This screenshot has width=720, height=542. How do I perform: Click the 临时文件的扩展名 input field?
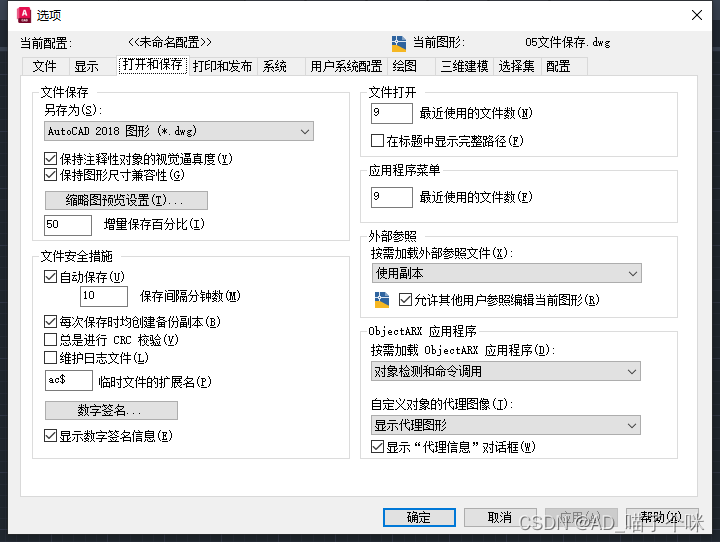tap(69, 380)
